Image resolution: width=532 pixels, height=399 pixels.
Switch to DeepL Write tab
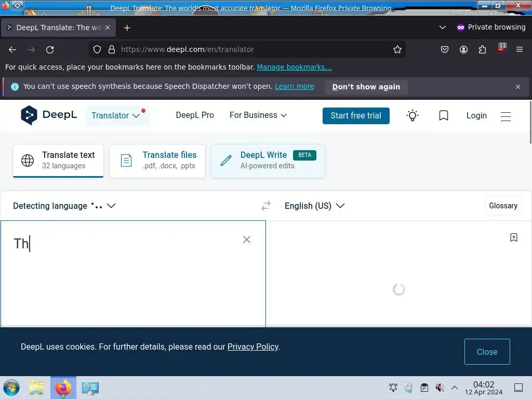[x=268, y=161]
